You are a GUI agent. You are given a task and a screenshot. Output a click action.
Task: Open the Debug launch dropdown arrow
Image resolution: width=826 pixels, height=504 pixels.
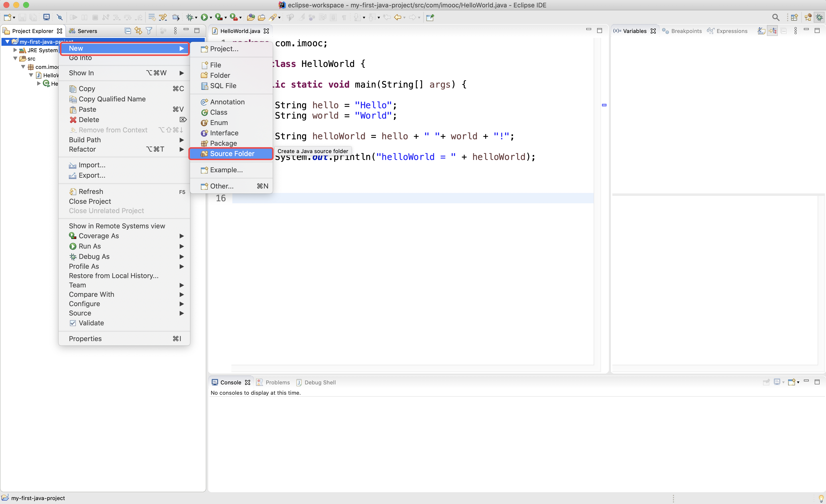[x=196, y=18]
